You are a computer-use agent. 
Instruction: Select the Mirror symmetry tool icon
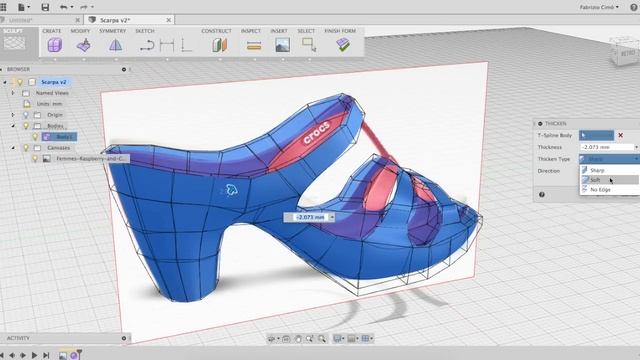click(116, 45)
